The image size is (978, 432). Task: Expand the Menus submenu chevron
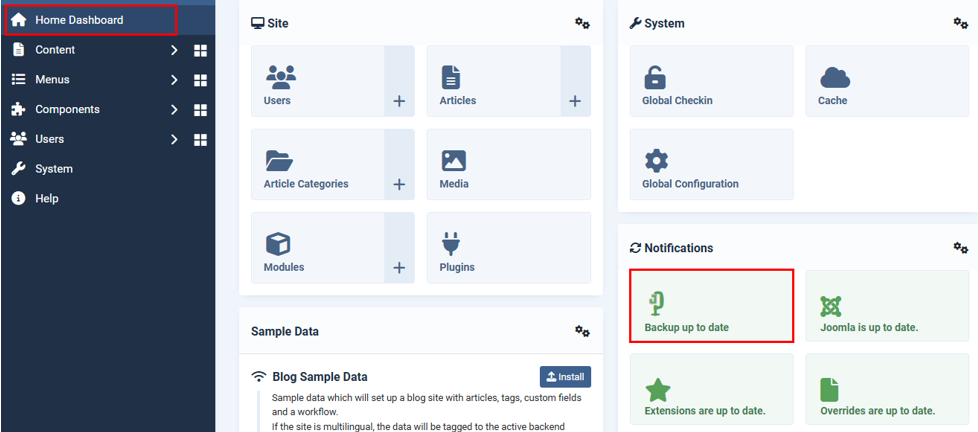175,80
